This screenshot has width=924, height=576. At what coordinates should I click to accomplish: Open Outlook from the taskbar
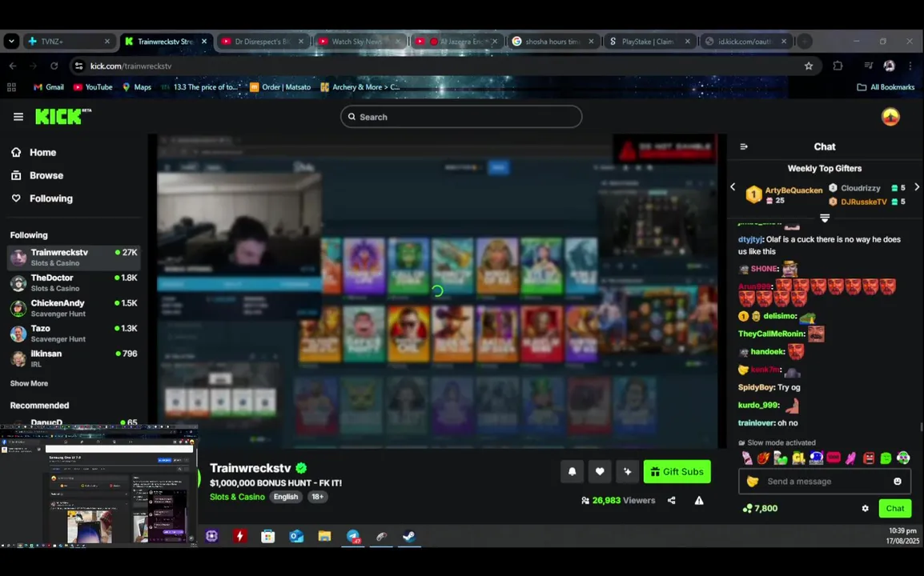[296, 536]
